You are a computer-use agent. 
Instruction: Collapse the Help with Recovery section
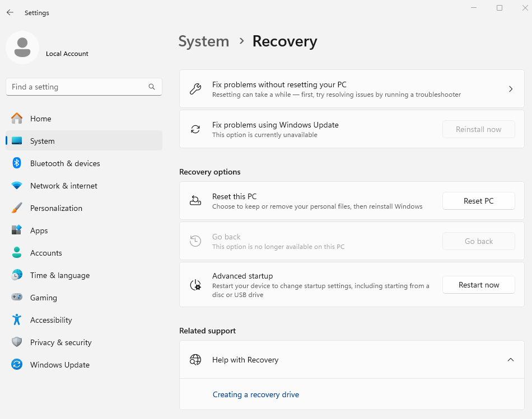click(x=511, y=360)
